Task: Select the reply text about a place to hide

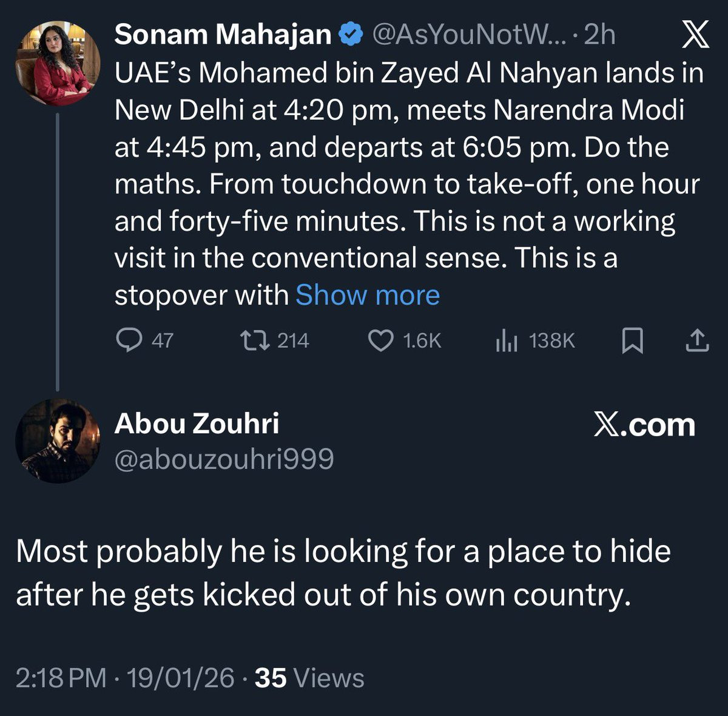Action: (x=343, y=573)
